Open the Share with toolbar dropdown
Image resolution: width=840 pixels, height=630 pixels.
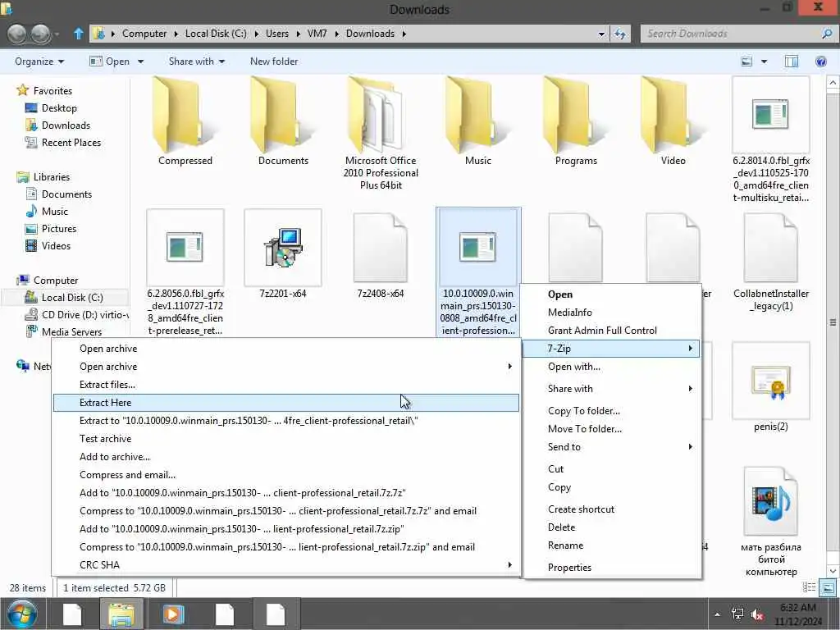tap(197, 62)
